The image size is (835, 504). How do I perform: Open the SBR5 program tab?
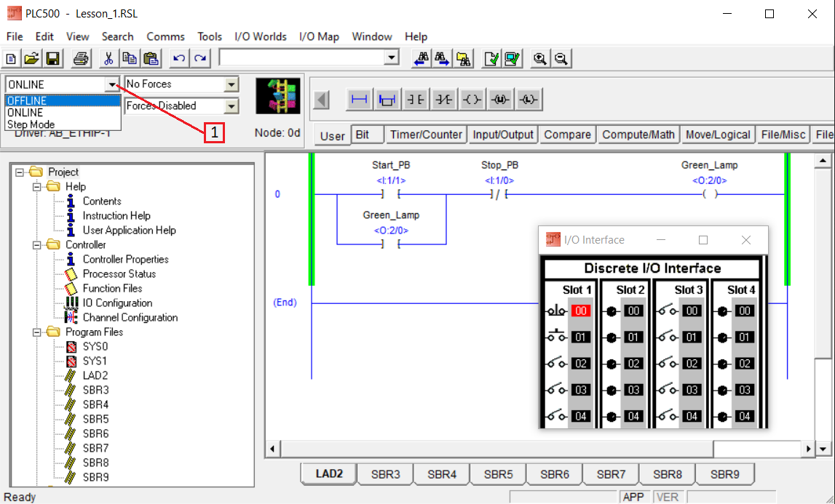tap(499, 473)
